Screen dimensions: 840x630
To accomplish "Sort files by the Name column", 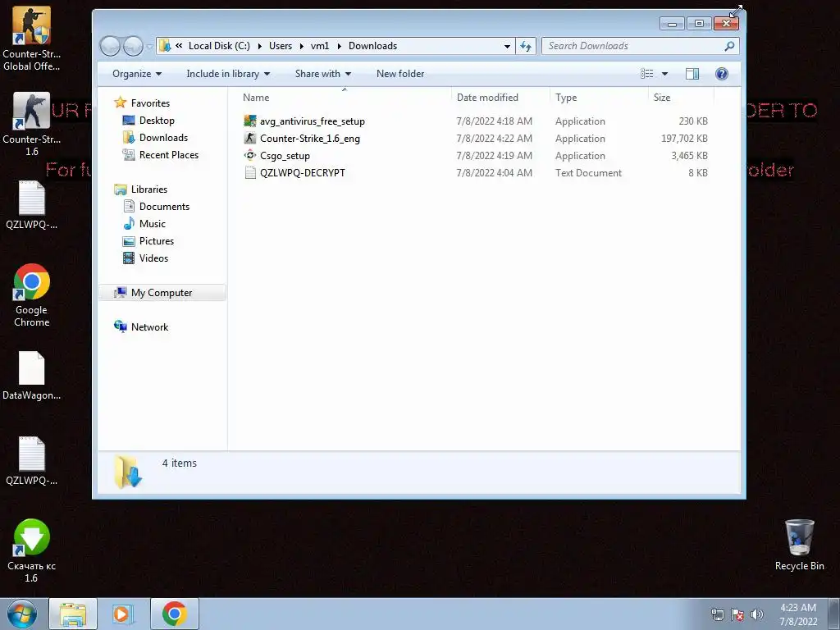I will click(344, 98).
